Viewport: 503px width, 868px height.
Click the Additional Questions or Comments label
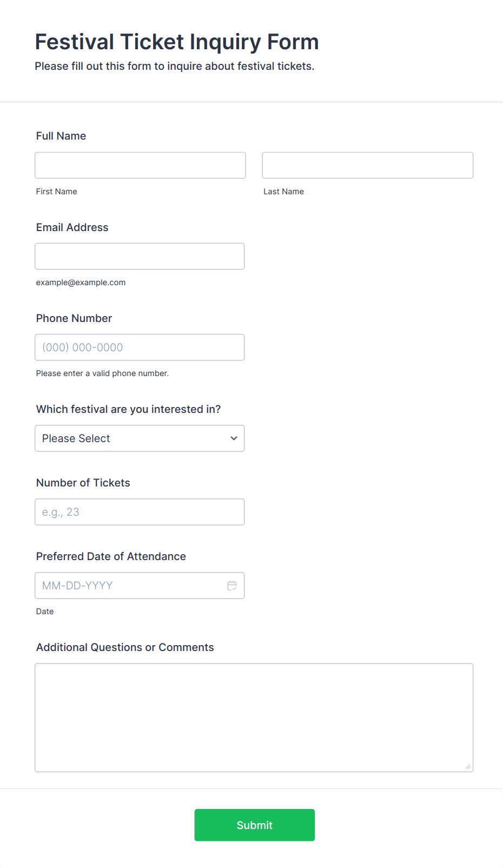pyautogui.click(x=125, y=647)
